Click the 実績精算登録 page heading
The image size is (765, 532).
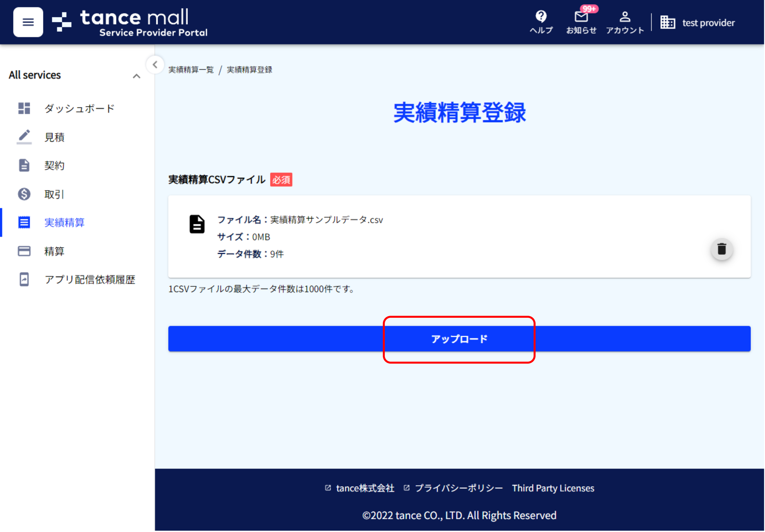460,113
